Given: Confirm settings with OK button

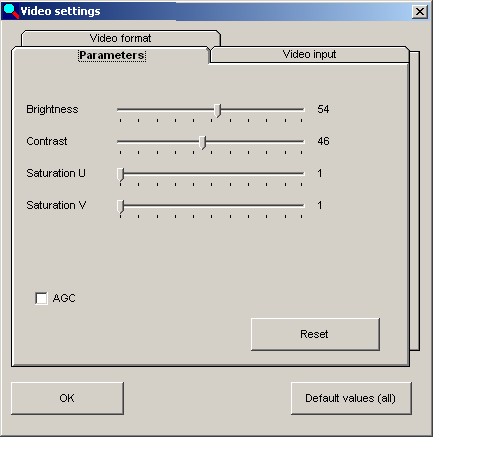Looking at the screenshot, I should 67,398.
